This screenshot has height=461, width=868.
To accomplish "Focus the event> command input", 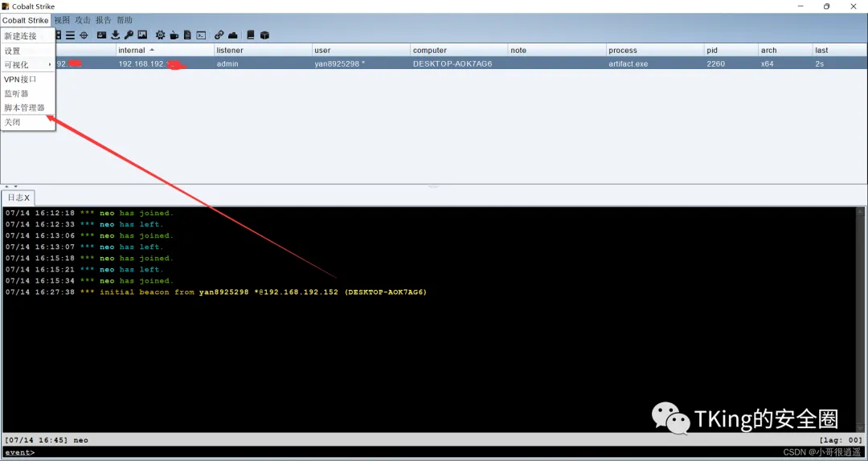I will pos(434,453).
